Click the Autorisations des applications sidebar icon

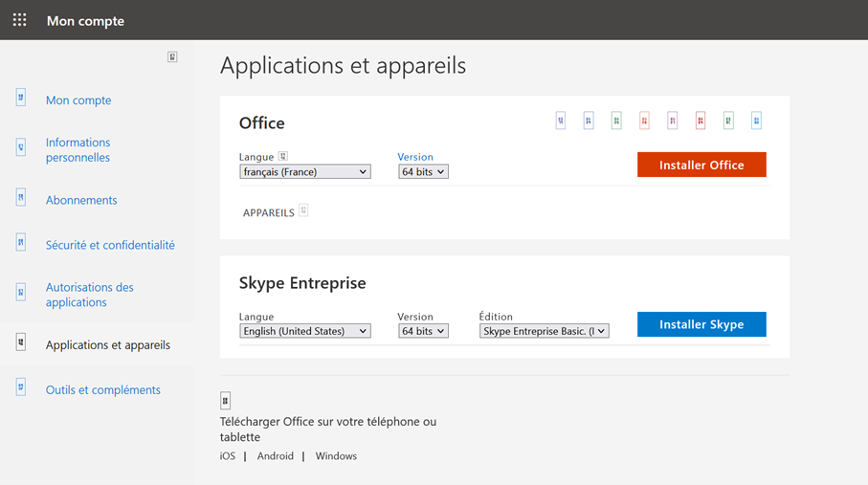(x=20, y=291)
